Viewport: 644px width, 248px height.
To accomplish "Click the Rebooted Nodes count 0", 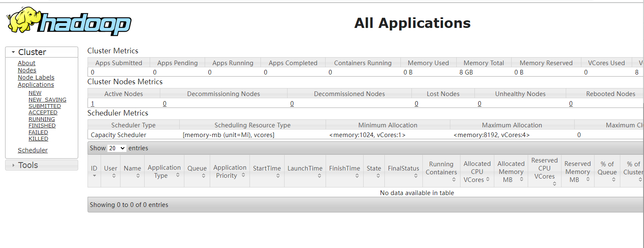I will pyautogui.click(x=571, y=104).
